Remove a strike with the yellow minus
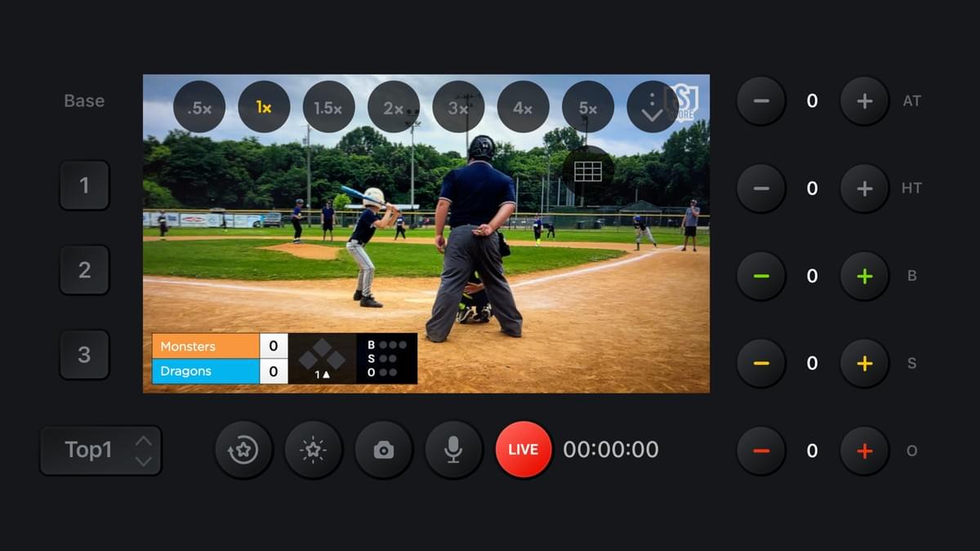The image size is (980, 551). 761,363
